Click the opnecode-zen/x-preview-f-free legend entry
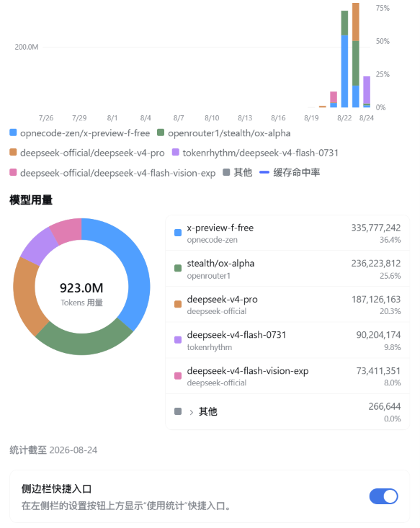 click(80, 133)
